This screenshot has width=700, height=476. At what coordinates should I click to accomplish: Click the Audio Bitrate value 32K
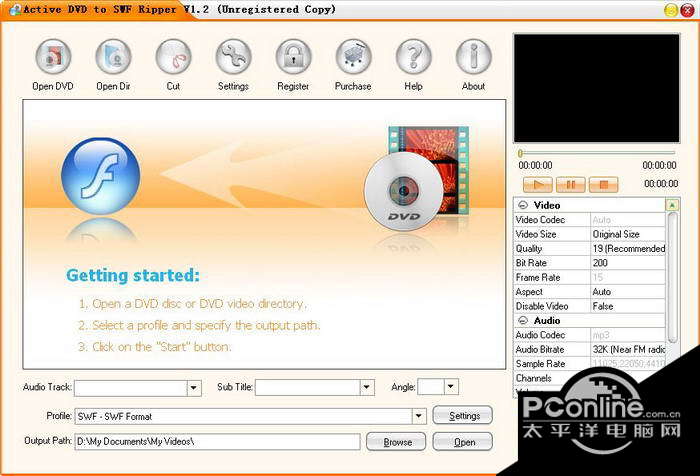(x=628, y=349)
